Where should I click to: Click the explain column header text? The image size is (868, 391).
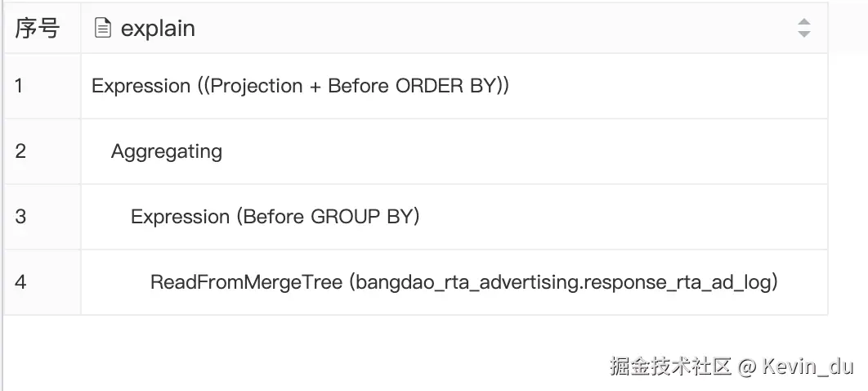click(158, 29)
